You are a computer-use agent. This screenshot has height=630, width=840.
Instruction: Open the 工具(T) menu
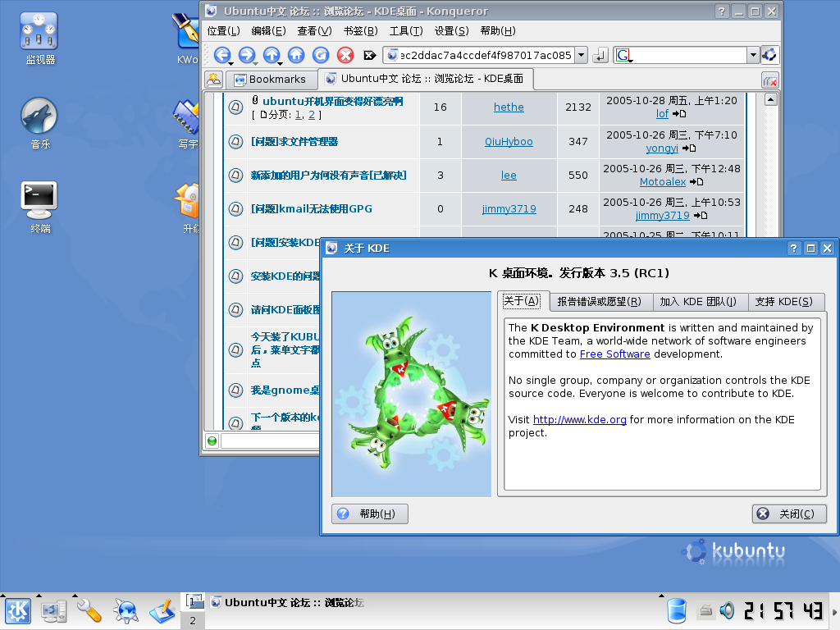pyautogui.click(x=406, y=31)
